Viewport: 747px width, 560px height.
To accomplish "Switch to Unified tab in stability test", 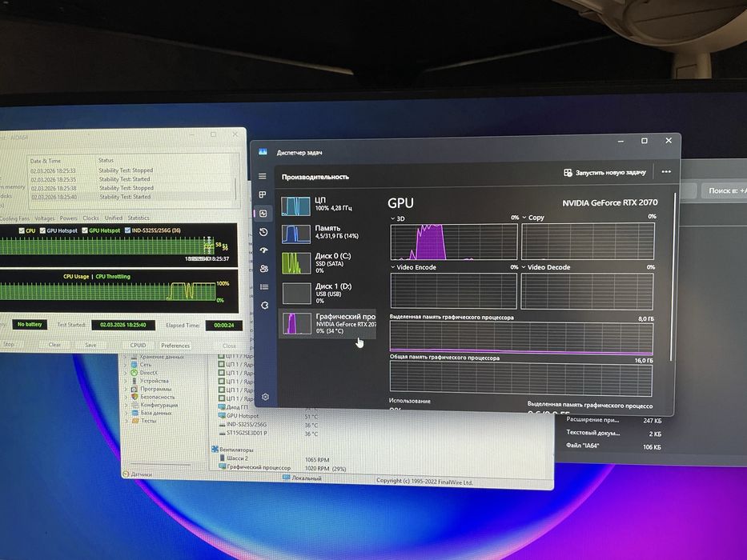I will point(114,218).
